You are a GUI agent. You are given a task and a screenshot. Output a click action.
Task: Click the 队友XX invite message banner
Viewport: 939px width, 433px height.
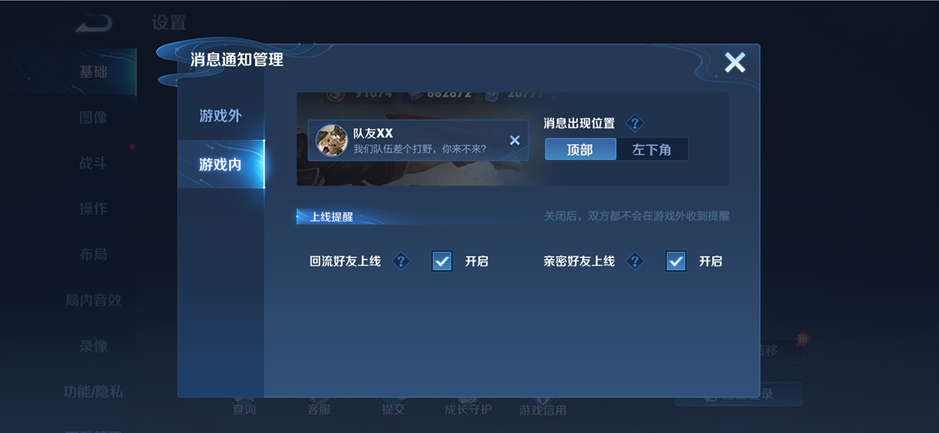click(x=418, y=140)
